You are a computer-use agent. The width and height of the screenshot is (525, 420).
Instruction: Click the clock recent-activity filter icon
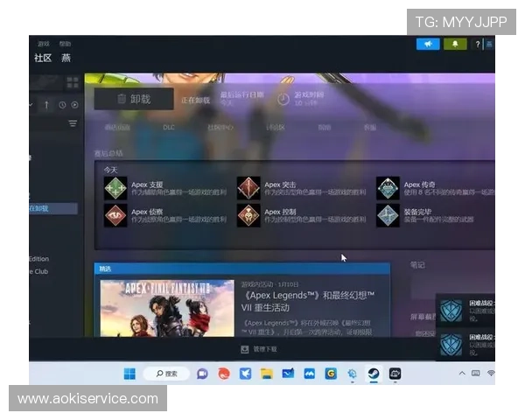point(62,105)
